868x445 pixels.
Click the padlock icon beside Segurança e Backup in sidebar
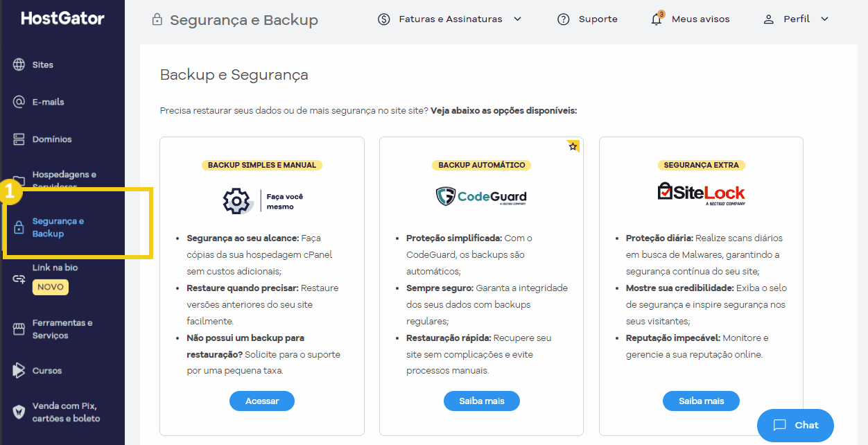click(19, 227)
